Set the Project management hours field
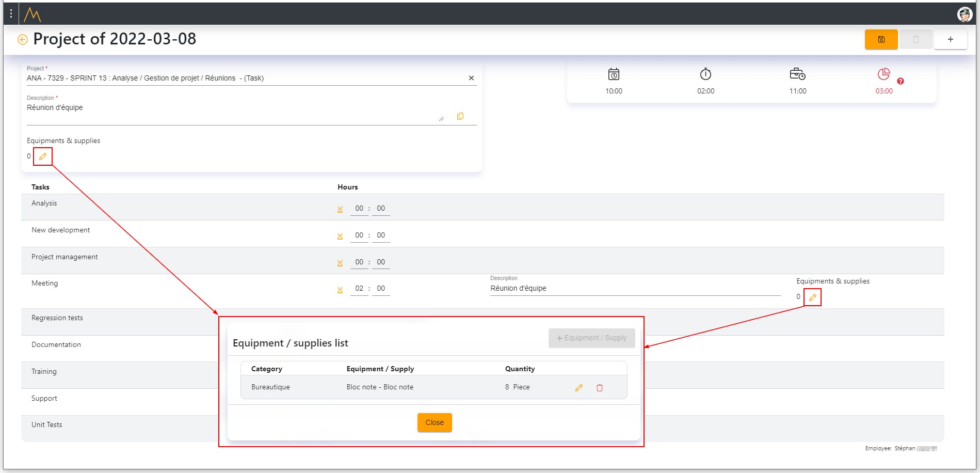 pyautogui.click(x=359, y=262)
